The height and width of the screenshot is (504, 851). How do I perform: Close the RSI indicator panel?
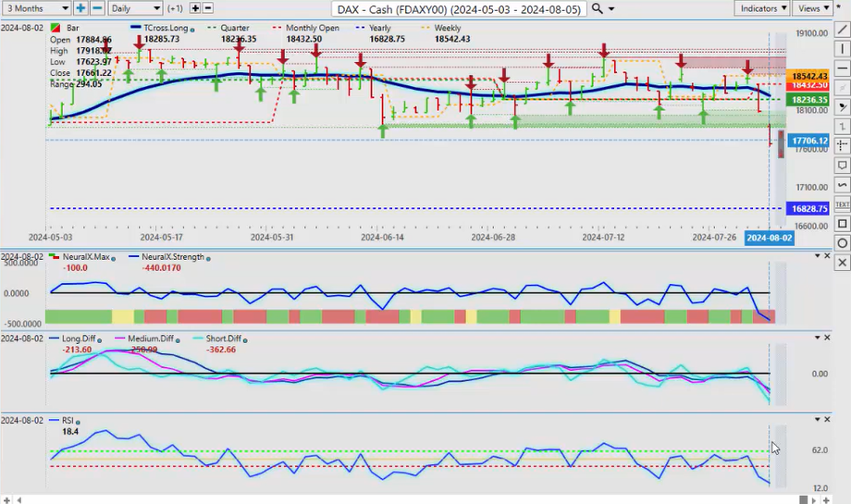click(841, 420)
